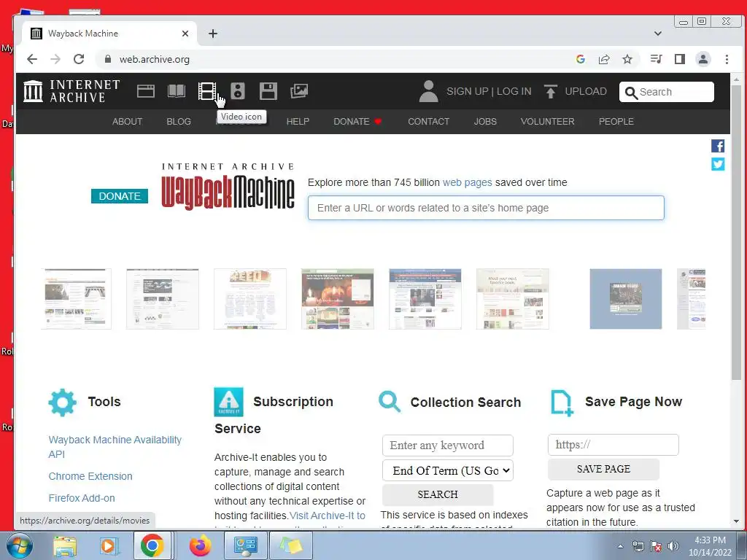The image size is (747, 560).
Task: Follow the 'web pages' link
Action: point(468,182)
